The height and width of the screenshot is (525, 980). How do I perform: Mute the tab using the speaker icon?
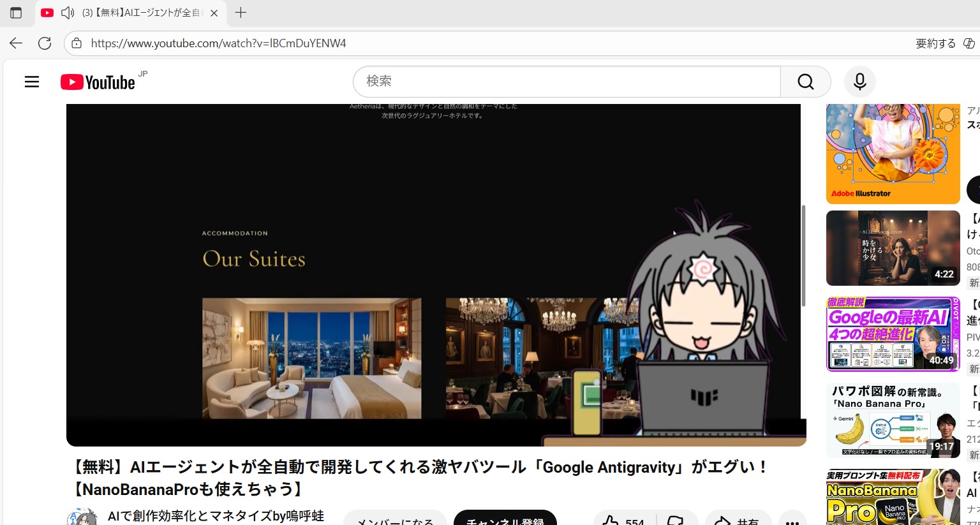pos(67,13)
